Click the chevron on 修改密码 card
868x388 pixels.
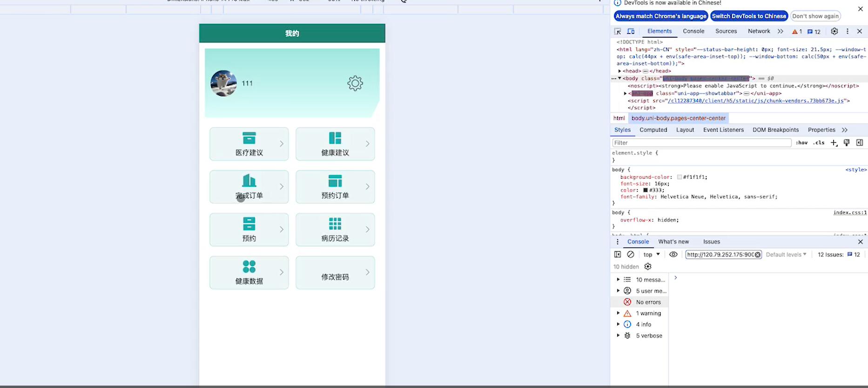click(367, 272)
